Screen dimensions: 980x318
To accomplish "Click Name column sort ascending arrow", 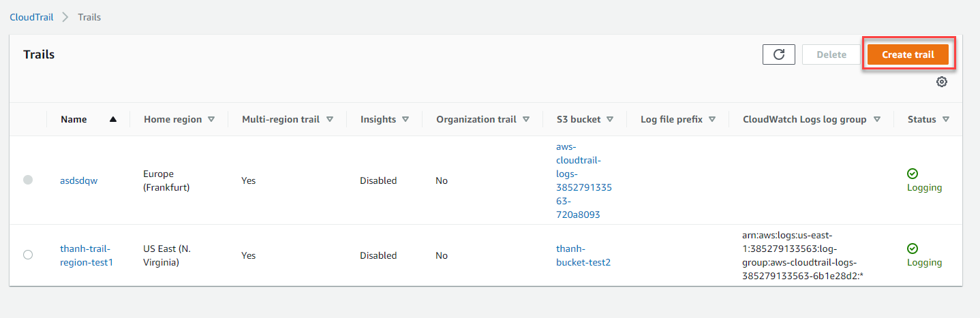I will pyautogui.click(x=113, y=119).
